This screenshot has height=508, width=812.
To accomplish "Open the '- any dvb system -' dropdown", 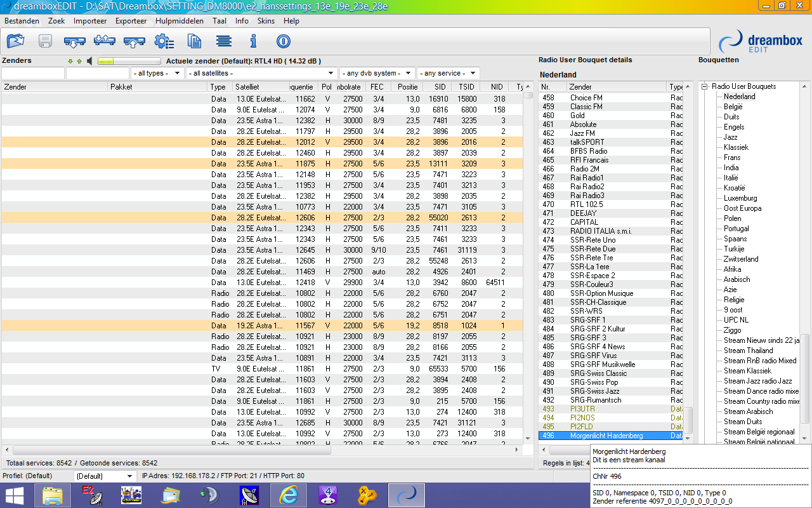I will 377,74.
